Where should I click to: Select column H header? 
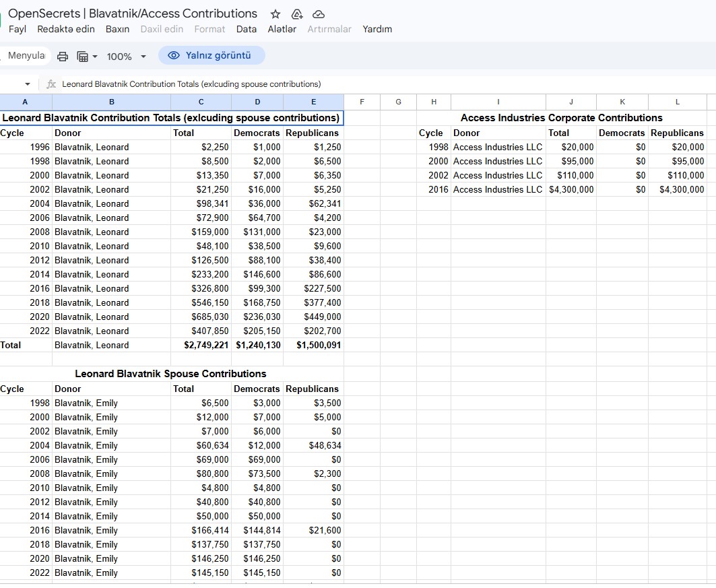[x=434, y=102]
